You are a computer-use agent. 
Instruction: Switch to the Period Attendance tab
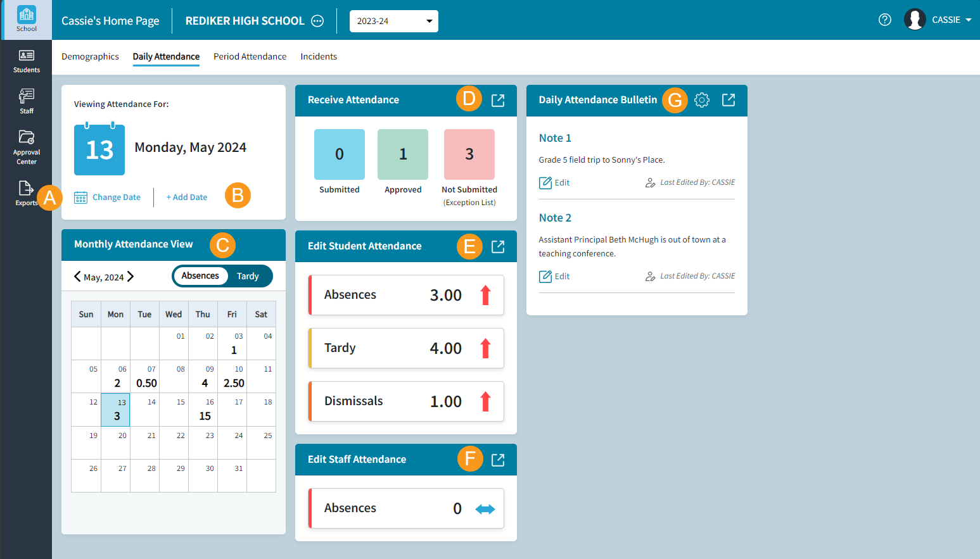[250, 56]
